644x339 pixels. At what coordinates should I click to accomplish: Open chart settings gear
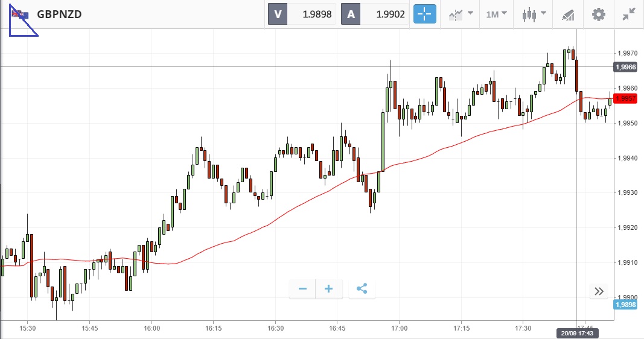coord(598,14)
